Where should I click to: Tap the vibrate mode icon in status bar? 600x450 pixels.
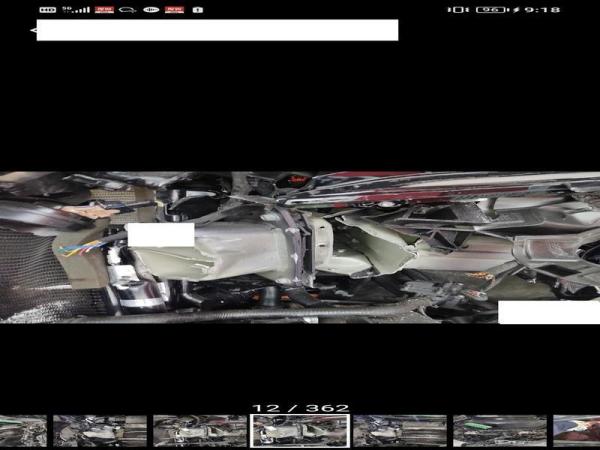pos(458,9)
